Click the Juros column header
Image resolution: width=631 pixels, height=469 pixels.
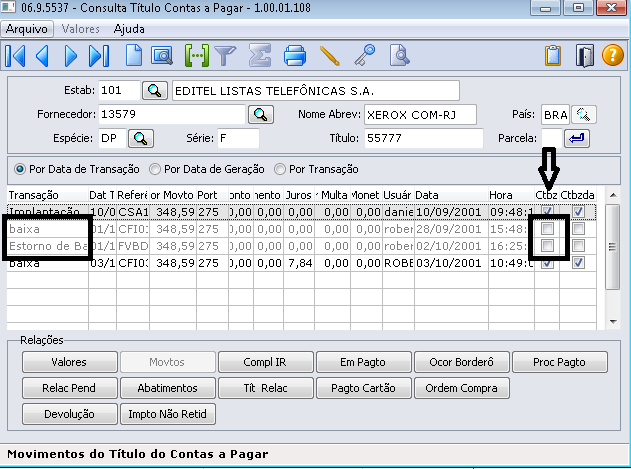(300, 195)
